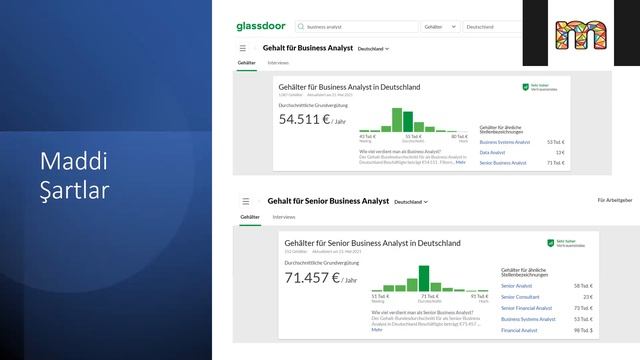Open the Business Systems Analyst link in first card
The height and width of the screenshot is (360, 640).
pyautogui.click(x=504, y=142)
